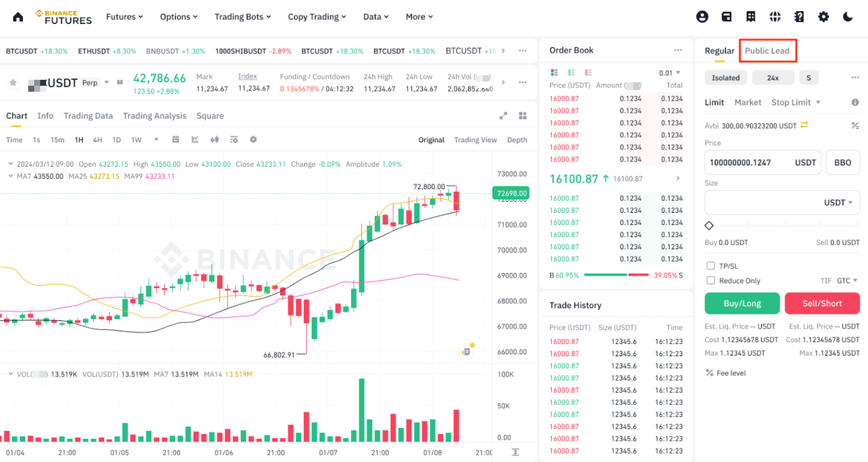The width and height of the screenshot is (868, 462).
Task: Switch to the Info tab
Action: click(46, 116)
